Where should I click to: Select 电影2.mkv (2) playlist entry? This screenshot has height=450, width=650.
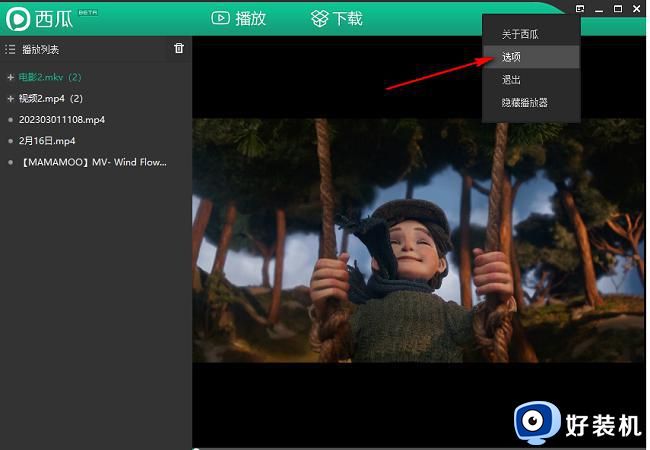click(50, 77)
